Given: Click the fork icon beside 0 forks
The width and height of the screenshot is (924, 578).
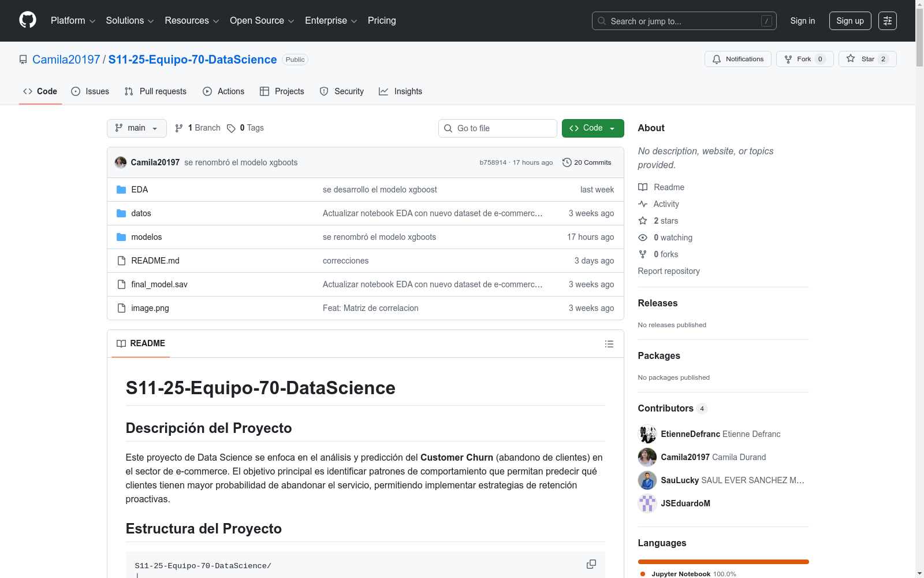Looking at the screenshot, I should click(643, 254).
